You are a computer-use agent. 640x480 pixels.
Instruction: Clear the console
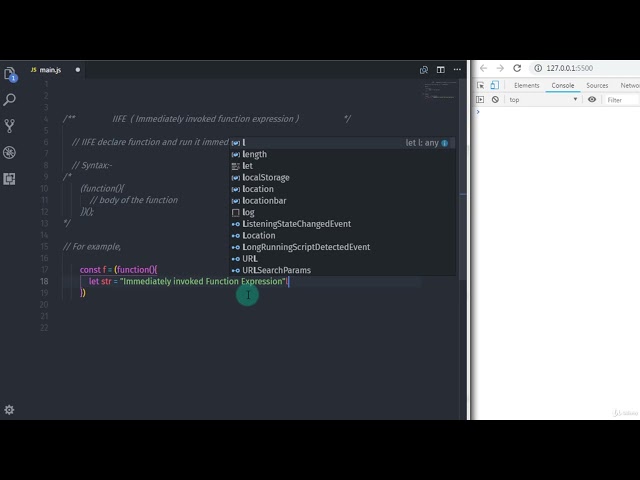click(495, 100)
